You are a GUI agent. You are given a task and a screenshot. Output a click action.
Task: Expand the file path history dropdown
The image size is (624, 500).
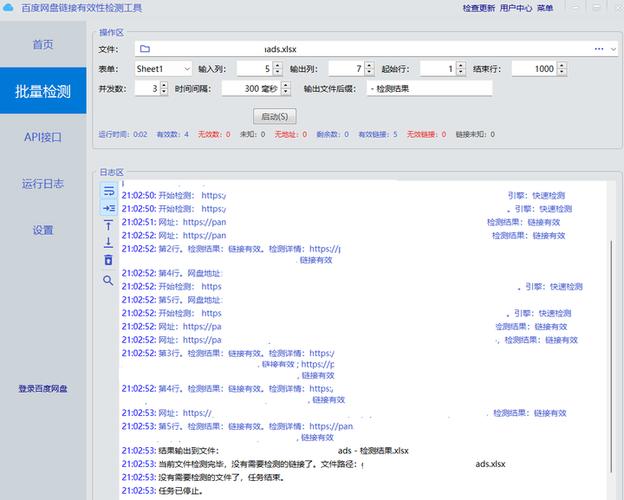coord(613,49)
